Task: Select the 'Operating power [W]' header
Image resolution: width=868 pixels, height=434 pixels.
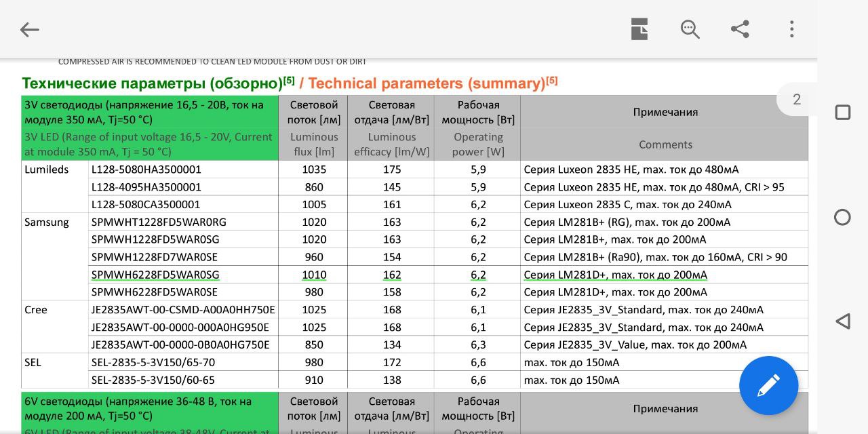Action: coord(479,144)
